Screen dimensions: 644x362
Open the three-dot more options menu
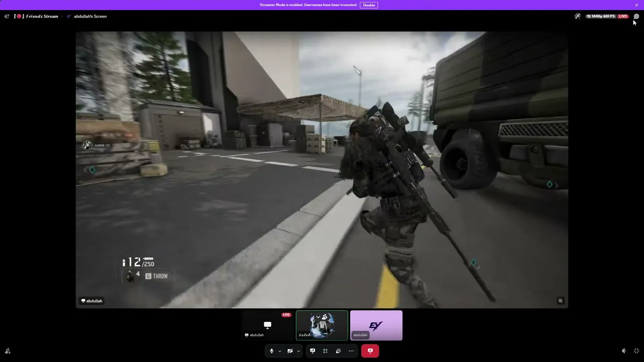(351, 351)
